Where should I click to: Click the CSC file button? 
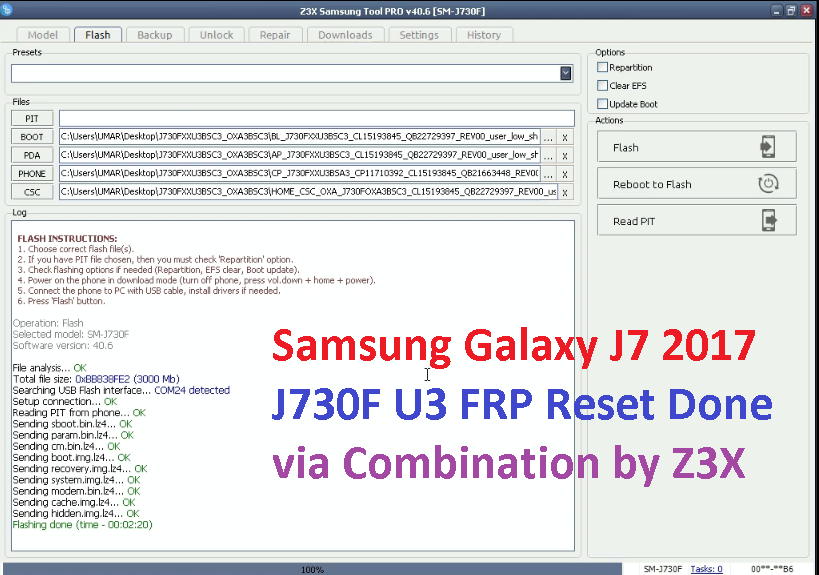click(32, 192)
